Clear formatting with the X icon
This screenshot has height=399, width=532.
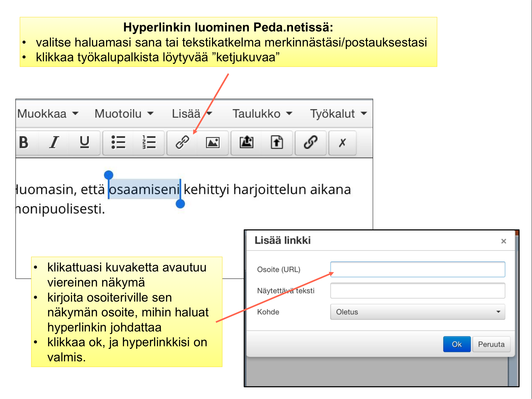coord(342,142)
